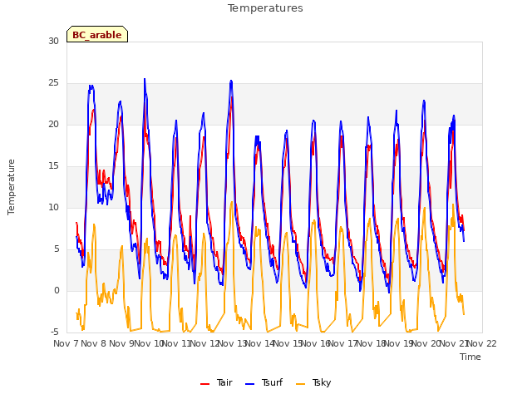Image resolution: width=532 pixels, height=399 pixels.
Task: Click the Nov 8 x-axis tick label
Action: (94, 343)
